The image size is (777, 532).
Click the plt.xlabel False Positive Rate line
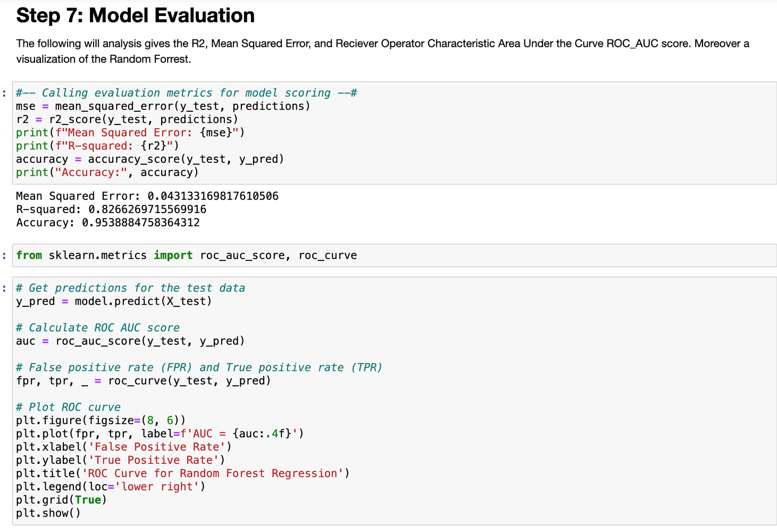(123, 447)
